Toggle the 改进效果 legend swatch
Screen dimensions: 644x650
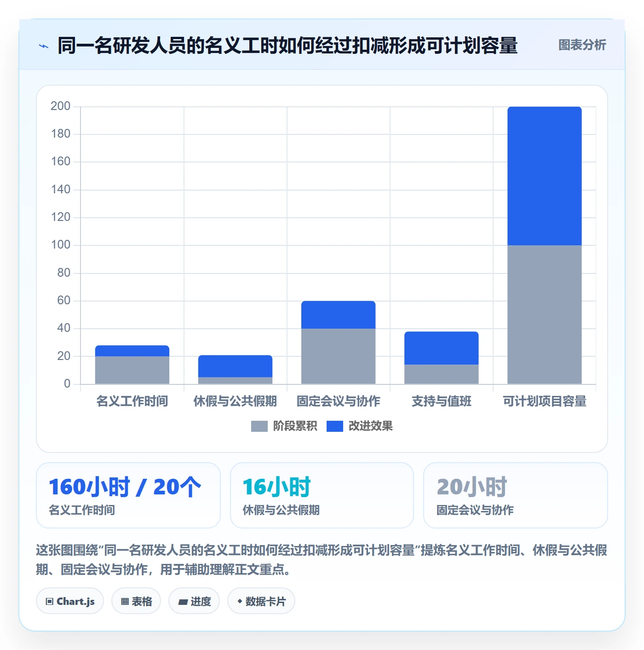pyautogui.click(x=334, y=426)
